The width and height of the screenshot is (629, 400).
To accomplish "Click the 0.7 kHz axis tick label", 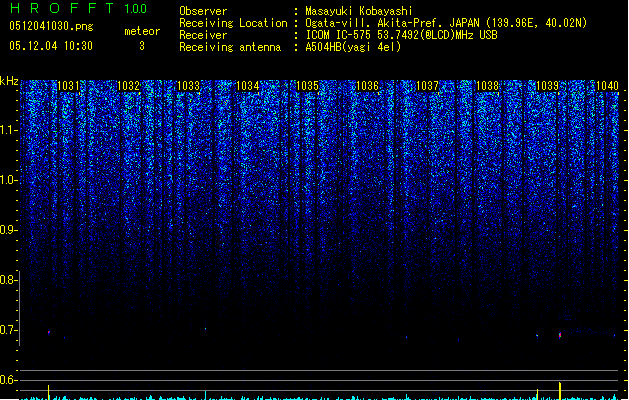I will pos(8,330).
